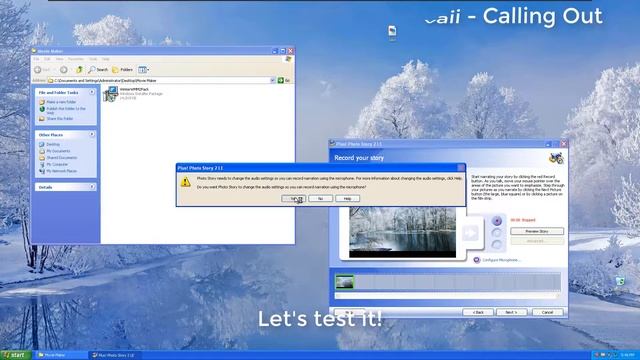Open Shared Documents under Other Places
The image size is (640, 360).
pyautogui.click(x=62, y=158)
